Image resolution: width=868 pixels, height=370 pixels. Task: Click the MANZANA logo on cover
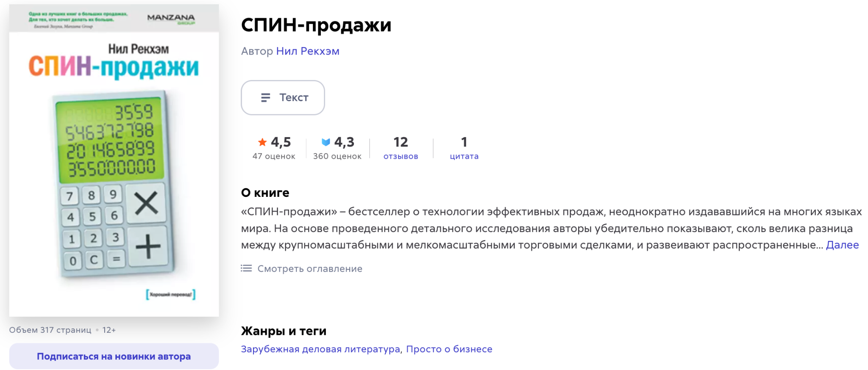[x=171, y=19]
